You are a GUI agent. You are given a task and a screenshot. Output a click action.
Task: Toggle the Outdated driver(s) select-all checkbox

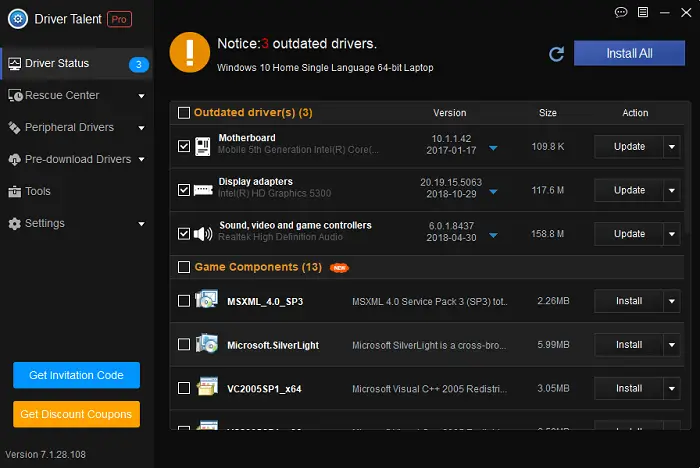point(184,113)
